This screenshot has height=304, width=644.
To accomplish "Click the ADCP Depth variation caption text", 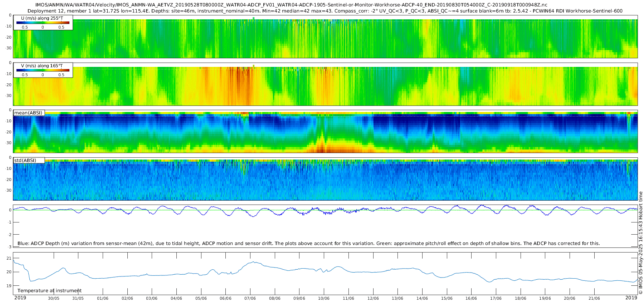I will [308, 244].
